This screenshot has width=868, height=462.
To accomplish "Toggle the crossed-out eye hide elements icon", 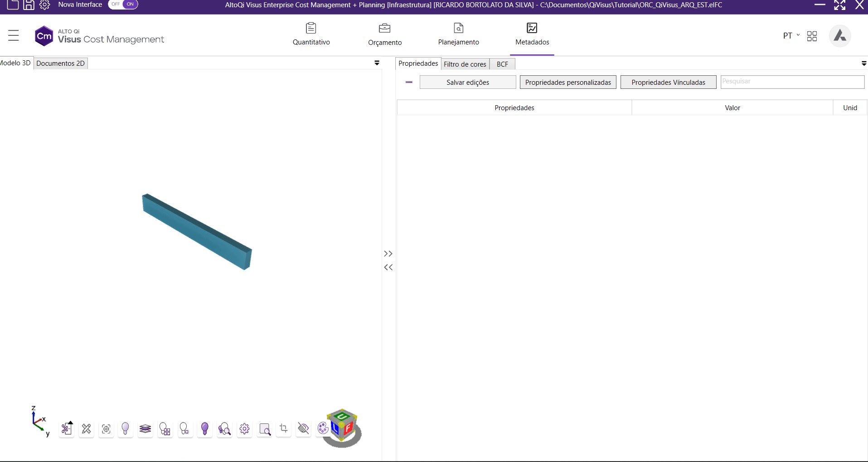I will click(303, 428).
